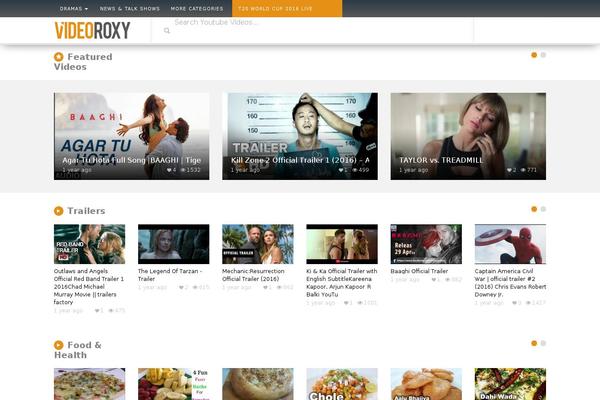Select second Featured Videos carousel dot

pyautogui.click(x=543, y=55)
